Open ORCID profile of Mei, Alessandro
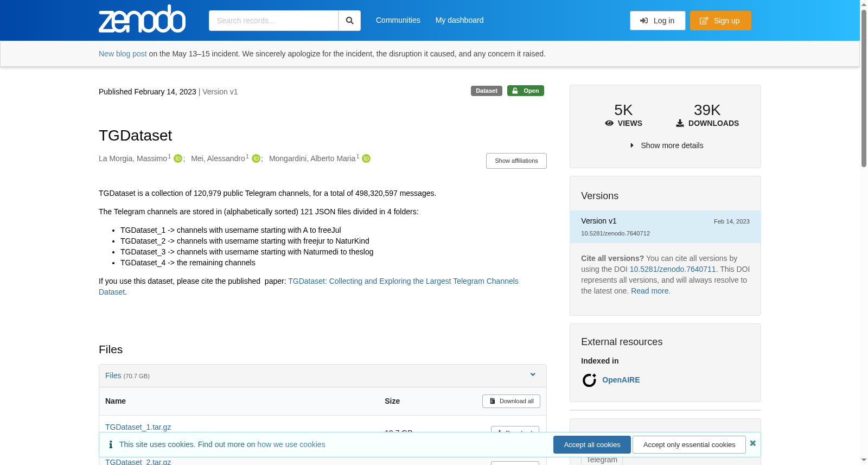 click(x=256, y=158)
